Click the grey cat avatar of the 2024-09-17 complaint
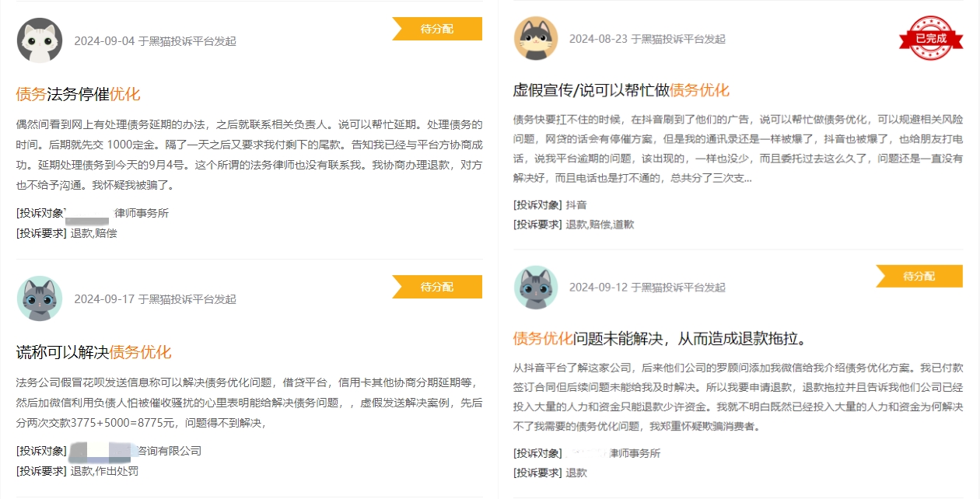The width and height of the screenshot is (980, 499). tap(40, 298)
